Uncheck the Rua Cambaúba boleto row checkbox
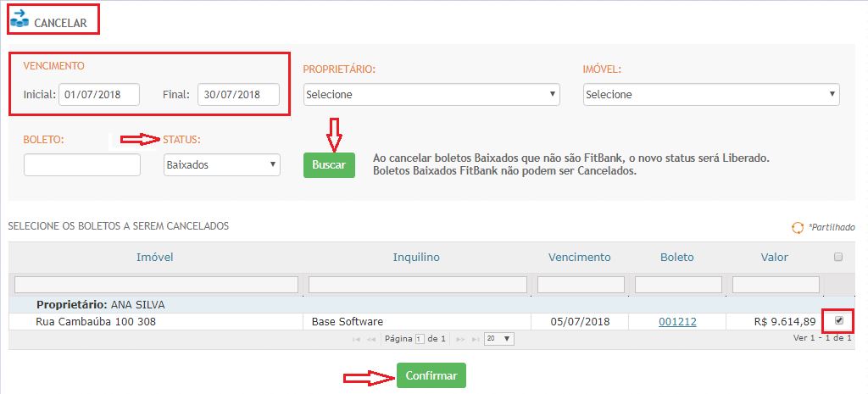 coord(839,321)
